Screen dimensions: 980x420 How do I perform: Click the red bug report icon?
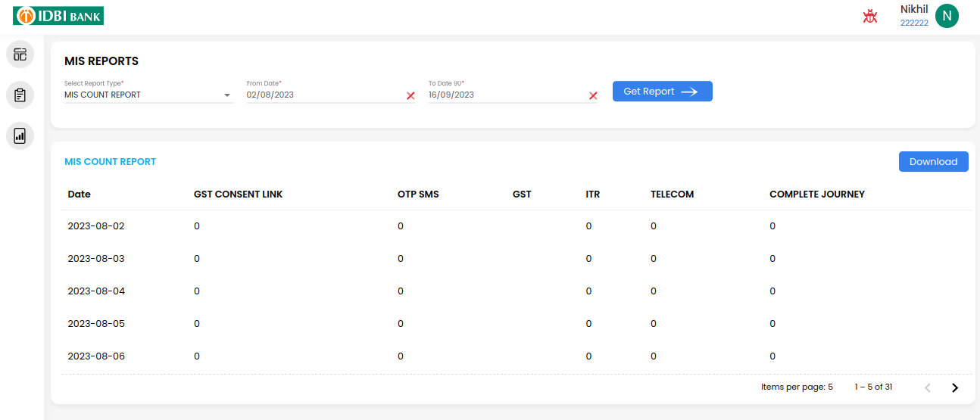click(870, 16)
